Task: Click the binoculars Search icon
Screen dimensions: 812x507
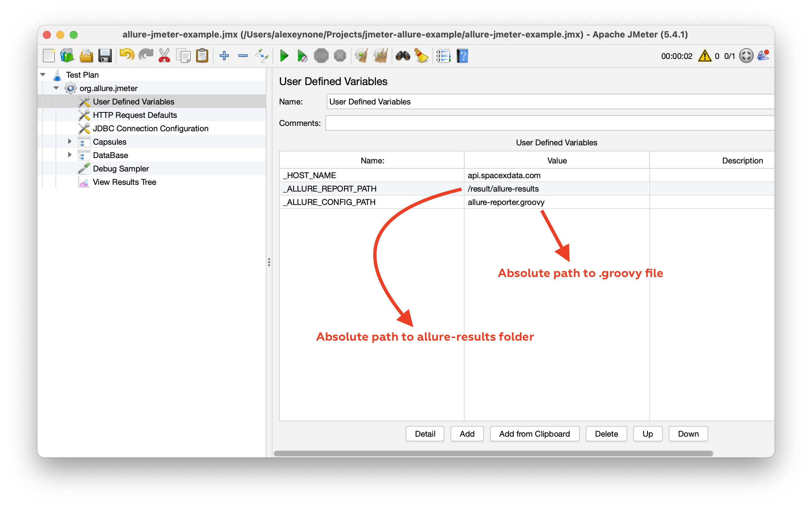Action: (x=402, y=56)
